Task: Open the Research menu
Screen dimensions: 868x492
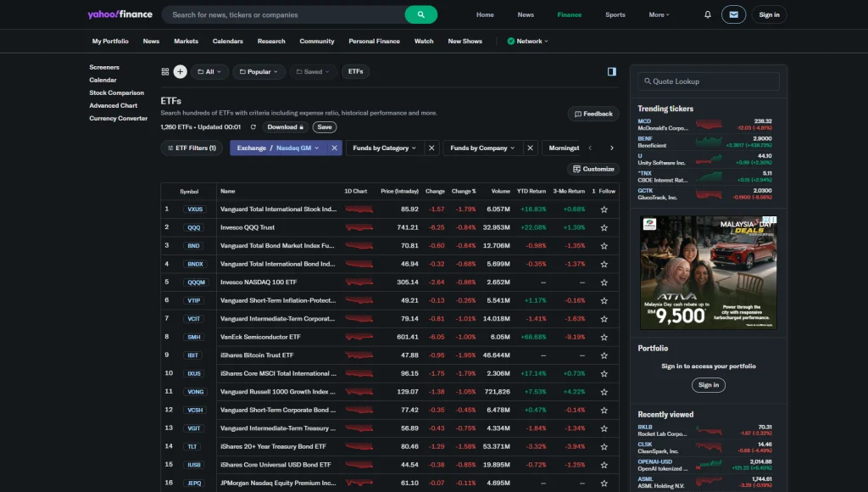Action: click(x=271, y=41)
